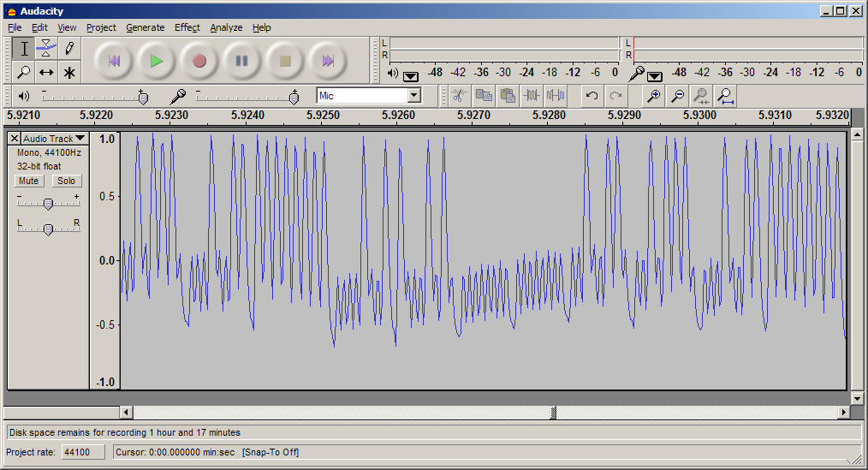The height and width of the screenshot is (470, 868).
Task: Click the playback output level meter
Action: [x=503, y=49]
